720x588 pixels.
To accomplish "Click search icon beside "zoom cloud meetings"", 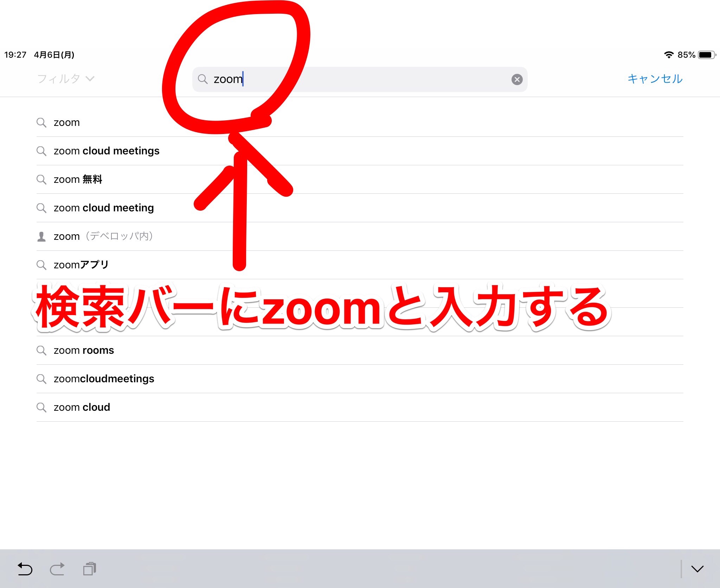I will 41,151.
